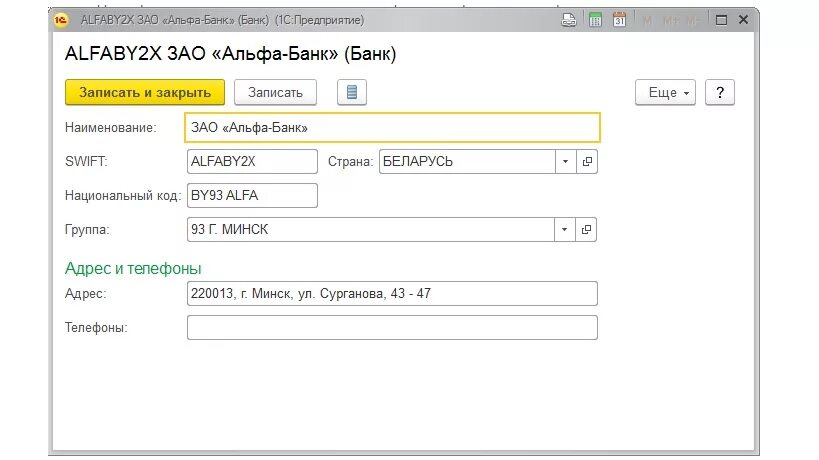Open the print preview icon in title bar
The height and width of the screenshot is (460, 819).
[x=568, y=20]
